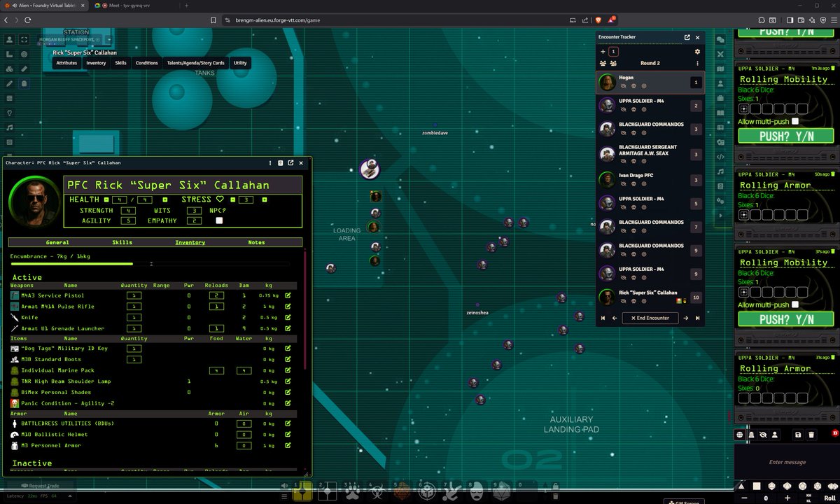Click the browser bookmark icon
This screenshot has height=504, width=840.
pos(212,21)
